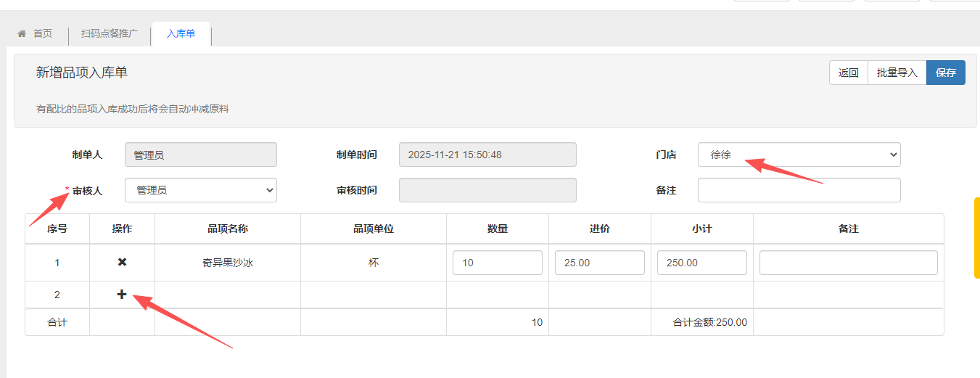Image resolution: width=980 pixels, height=378 pixels.
Task: Switch to the 扫码点餐推广 tab
Action: coord(110,33)
